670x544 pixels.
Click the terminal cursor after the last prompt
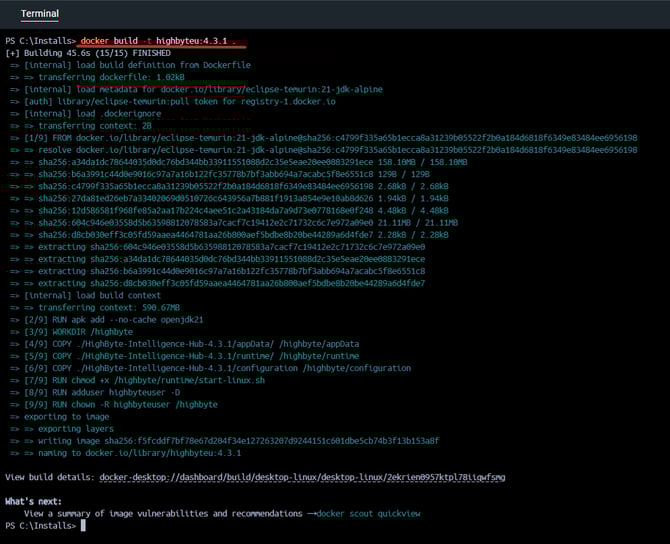click(84, 525)
